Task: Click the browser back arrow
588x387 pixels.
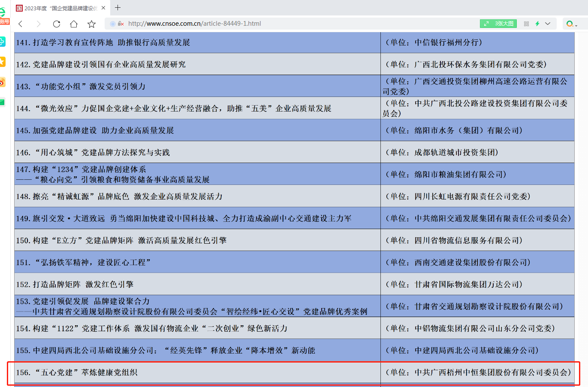Action: (20, 24)
